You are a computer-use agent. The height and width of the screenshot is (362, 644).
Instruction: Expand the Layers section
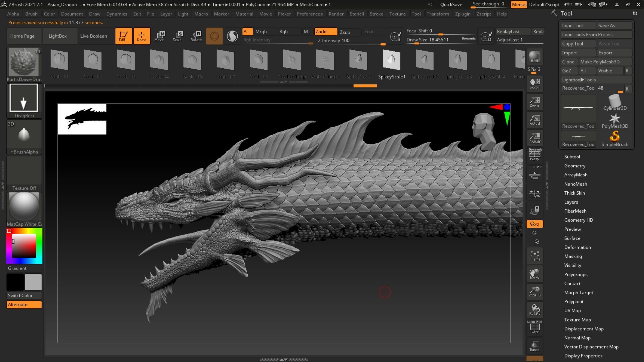(571, 202)
